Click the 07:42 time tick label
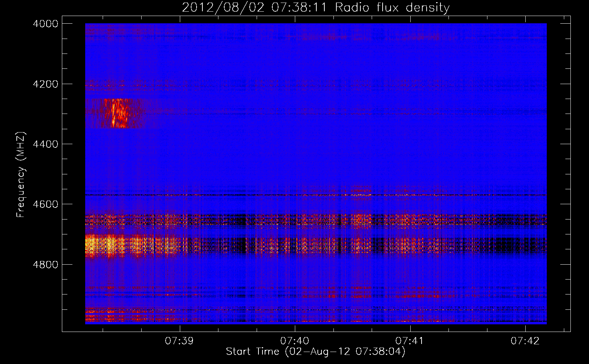This screenshot has width=589, height=364. (x=525, y=341)
